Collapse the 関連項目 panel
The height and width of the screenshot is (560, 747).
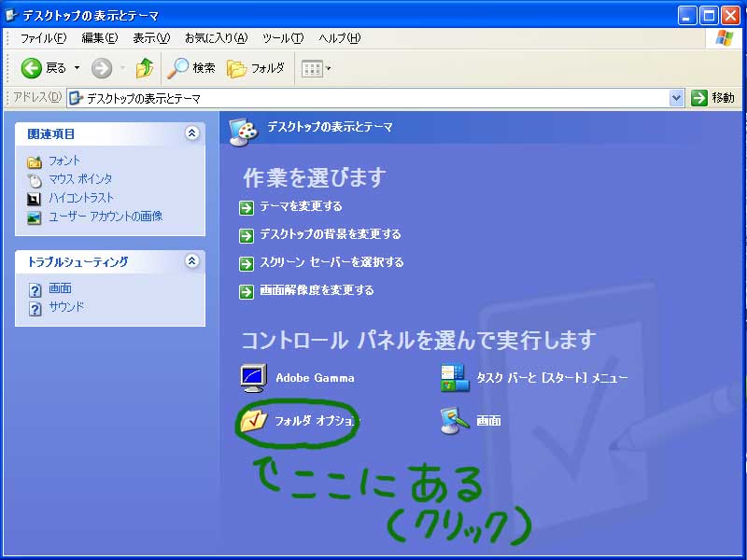click(x=191, y=133)
